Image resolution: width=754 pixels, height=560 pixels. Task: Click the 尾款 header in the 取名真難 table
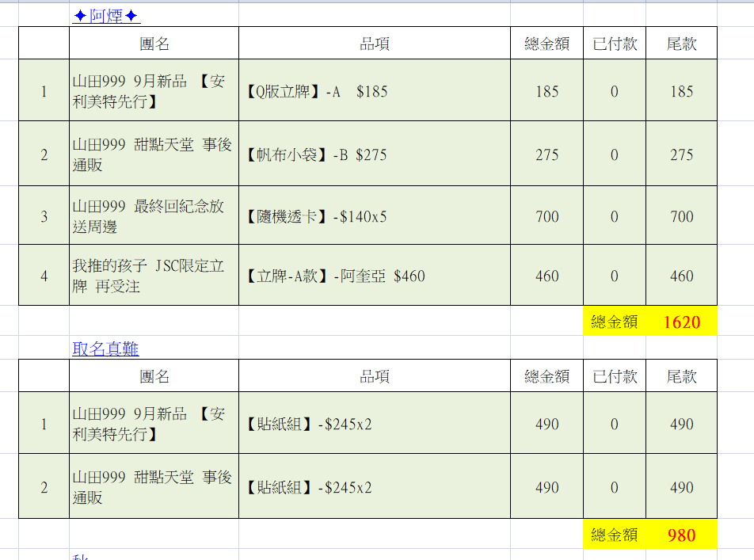tap(681, 376)
